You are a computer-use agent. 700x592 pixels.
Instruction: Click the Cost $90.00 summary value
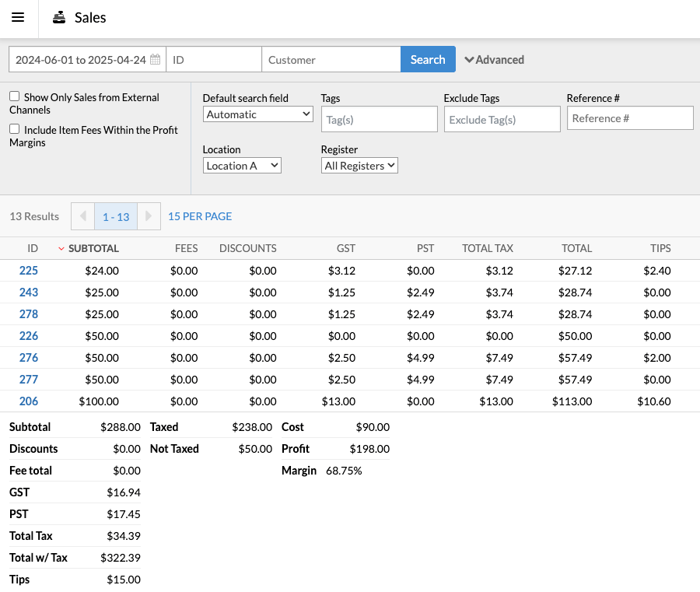pyautogui.click(x=373, y=427)
